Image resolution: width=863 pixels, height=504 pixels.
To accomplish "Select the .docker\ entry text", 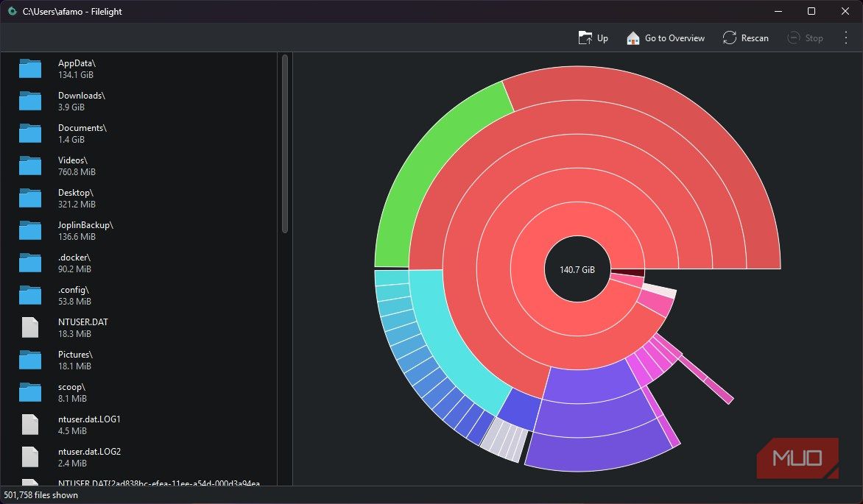I will [x=74, y=257].
